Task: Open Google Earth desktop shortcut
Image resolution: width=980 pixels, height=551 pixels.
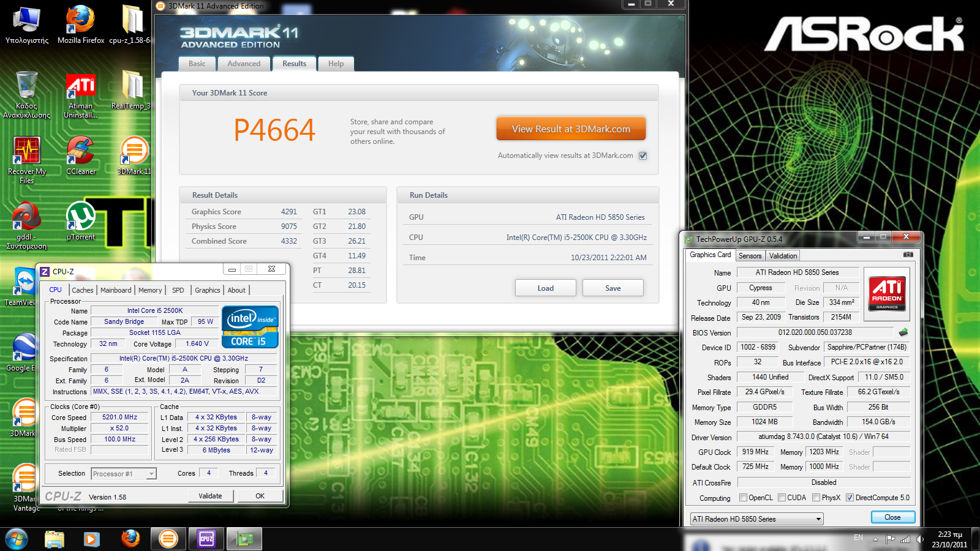Action: point(23,352)
